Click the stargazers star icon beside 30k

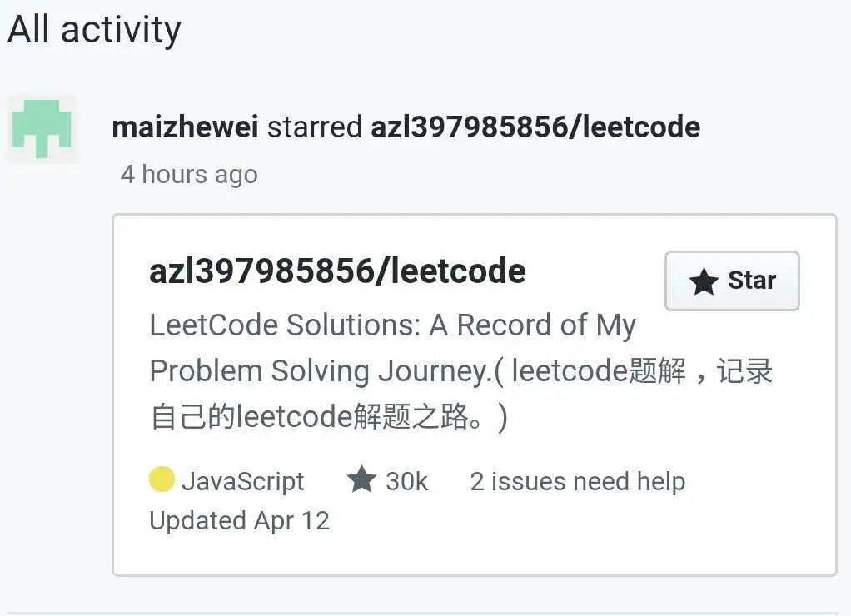click(361, 479)
